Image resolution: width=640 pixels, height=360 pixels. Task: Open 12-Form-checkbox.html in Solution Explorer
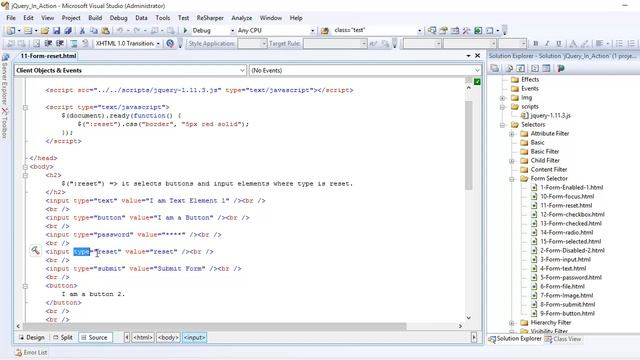572,215
